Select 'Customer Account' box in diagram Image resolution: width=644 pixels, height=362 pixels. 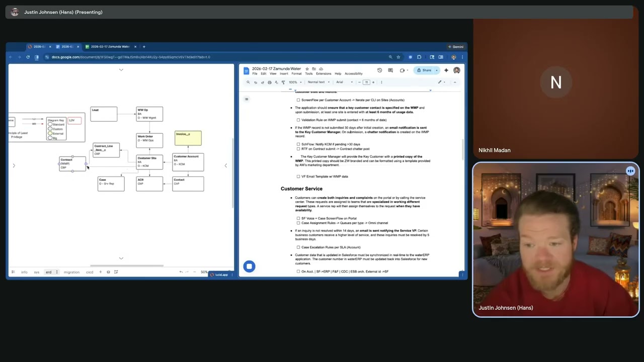(x=188, y=162)
